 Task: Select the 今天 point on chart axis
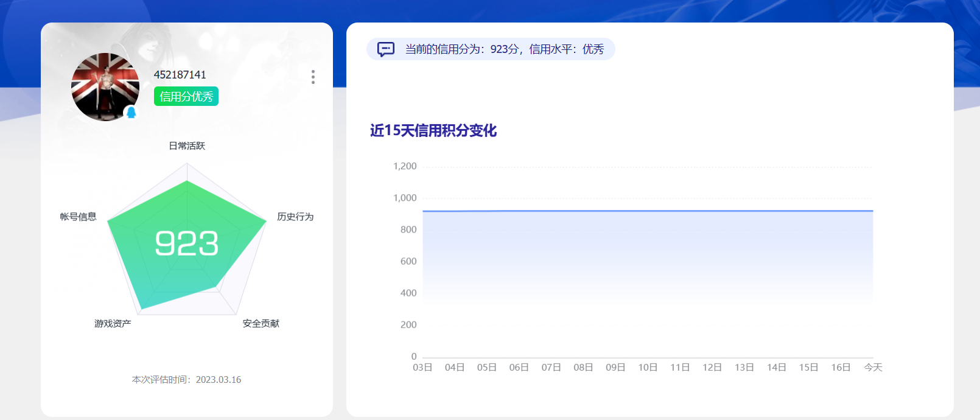tap(873, 368)
